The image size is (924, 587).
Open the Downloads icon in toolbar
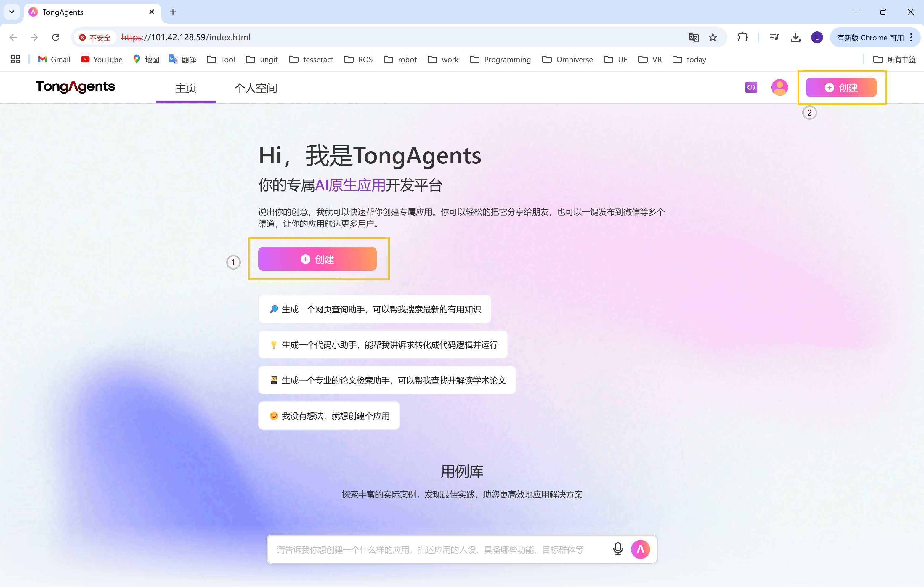pos(795,37)
